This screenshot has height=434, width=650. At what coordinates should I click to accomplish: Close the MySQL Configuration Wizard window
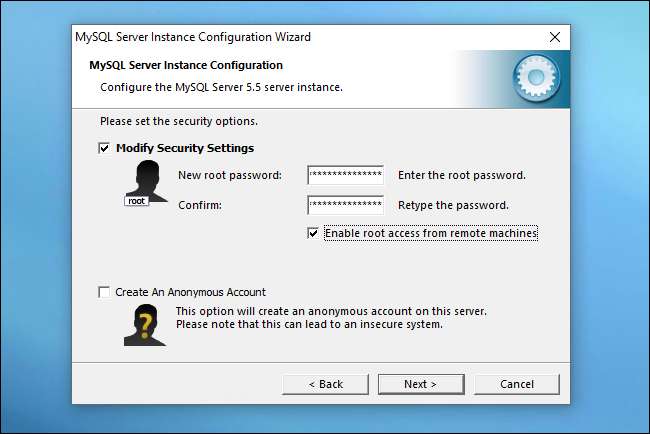click(555, 37)
